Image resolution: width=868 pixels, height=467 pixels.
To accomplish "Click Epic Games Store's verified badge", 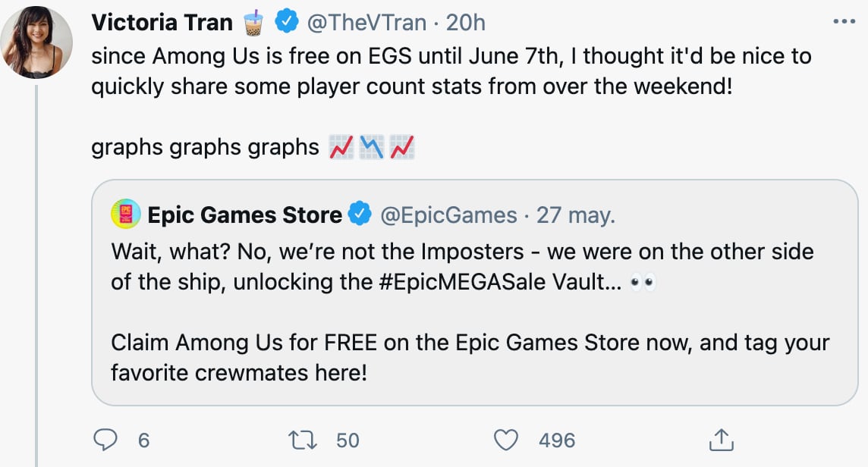I will (x=360, y=215).
